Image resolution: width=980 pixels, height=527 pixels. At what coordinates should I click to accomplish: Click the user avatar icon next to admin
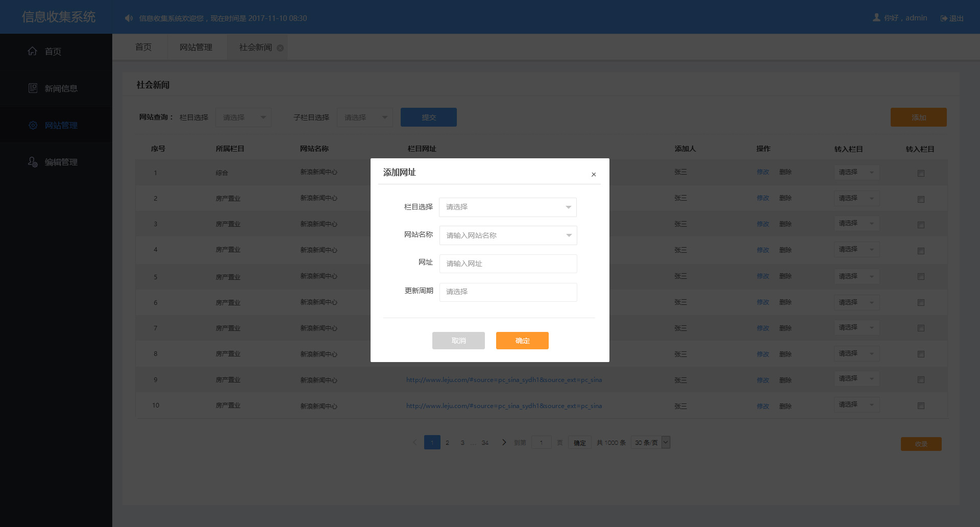(x=876, y=17)
